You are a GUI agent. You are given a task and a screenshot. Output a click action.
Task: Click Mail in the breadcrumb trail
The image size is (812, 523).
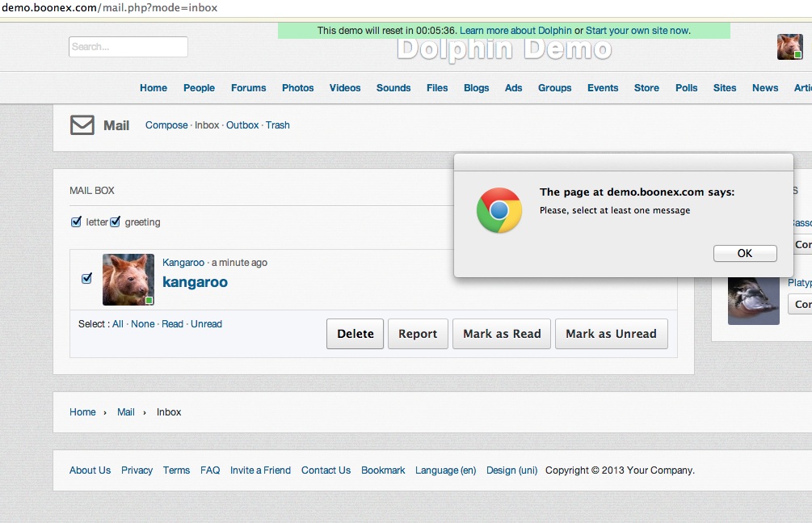pos(126,412)
